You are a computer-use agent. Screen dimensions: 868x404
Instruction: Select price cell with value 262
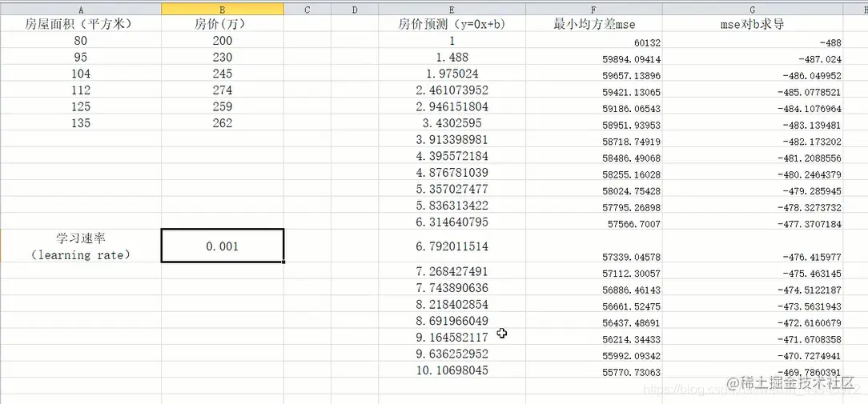[x=223, y=123]
